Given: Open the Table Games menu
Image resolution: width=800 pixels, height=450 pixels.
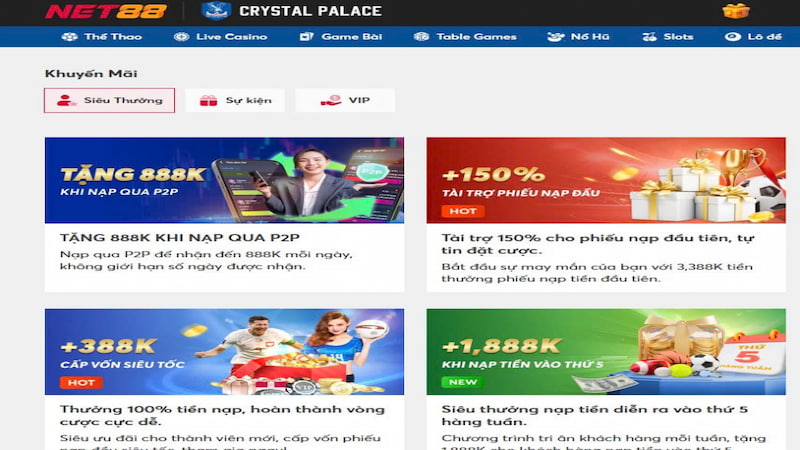Looking at the screenshot, I should [465, 37].
